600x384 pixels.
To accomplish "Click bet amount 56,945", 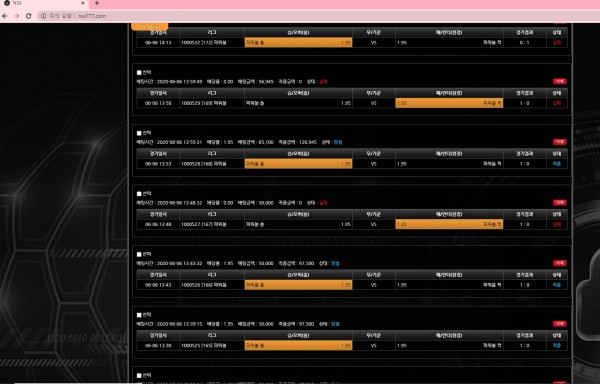I will (266, 81).
